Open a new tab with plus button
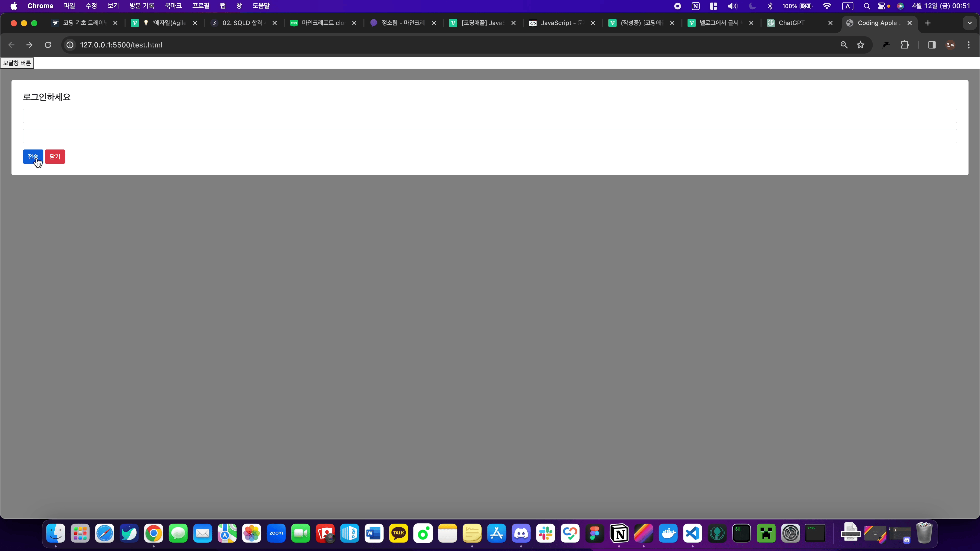This screenshot has height=551, width=980. [928, 23]
